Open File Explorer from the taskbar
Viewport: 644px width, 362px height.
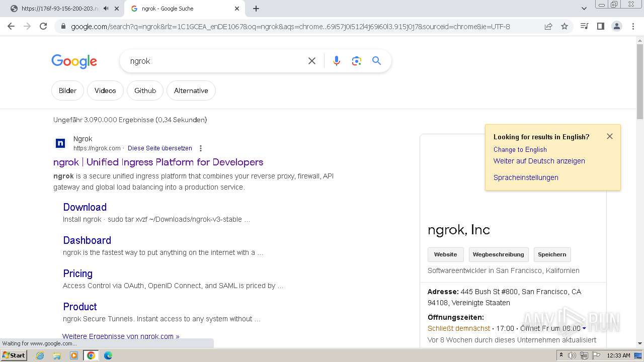pyautogui.click(x=57, y=355)
